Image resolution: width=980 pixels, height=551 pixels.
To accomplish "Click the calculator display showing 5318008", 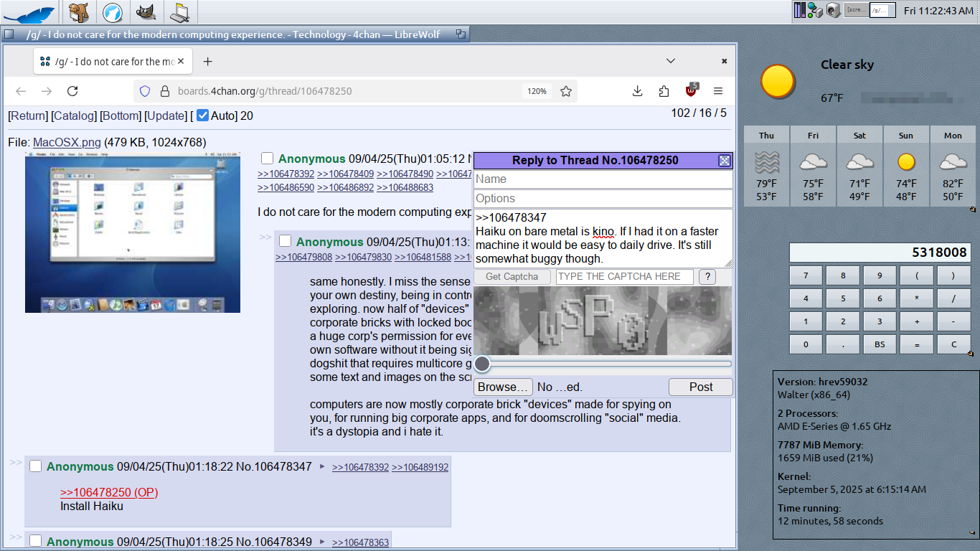I will click(x=880, y=253).
